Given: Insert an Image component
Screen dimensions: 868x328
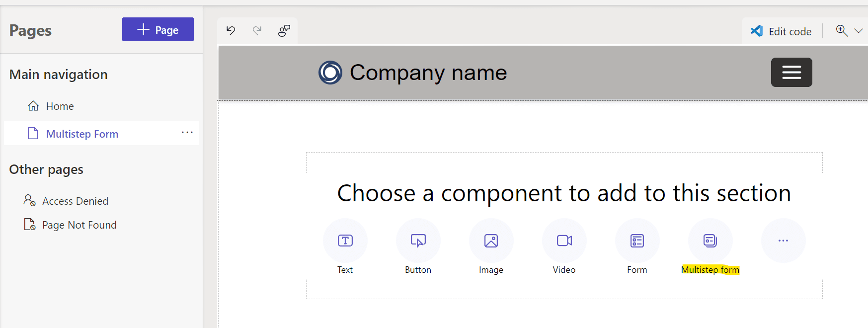Looking at the screenshot, I should coord(491,241).
